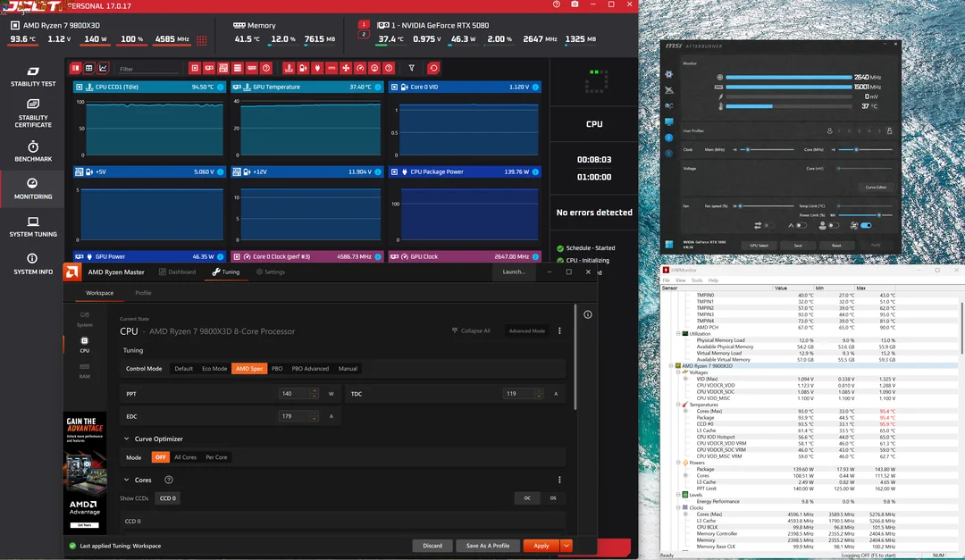The image size is (965, 560).
Task: Click MSI Afterburner profile lock icon
Action: point(889,131)
